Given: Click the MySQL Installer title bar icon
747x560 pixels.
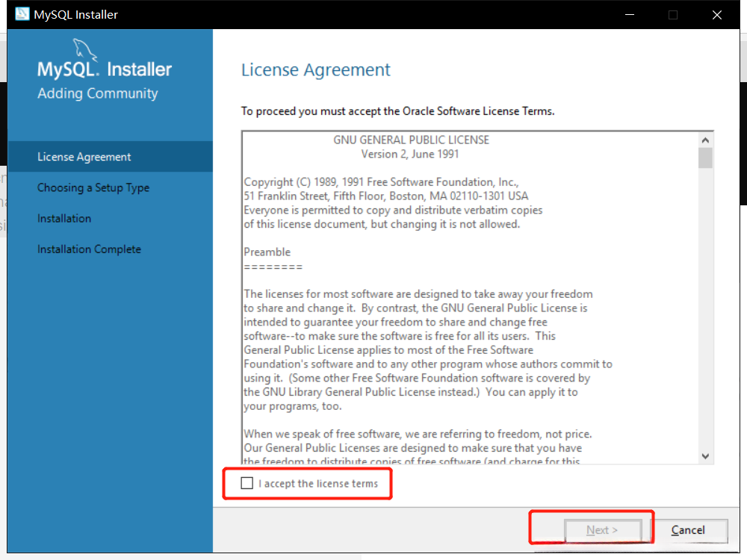Looking at the screenshot, I should point(22,14).
